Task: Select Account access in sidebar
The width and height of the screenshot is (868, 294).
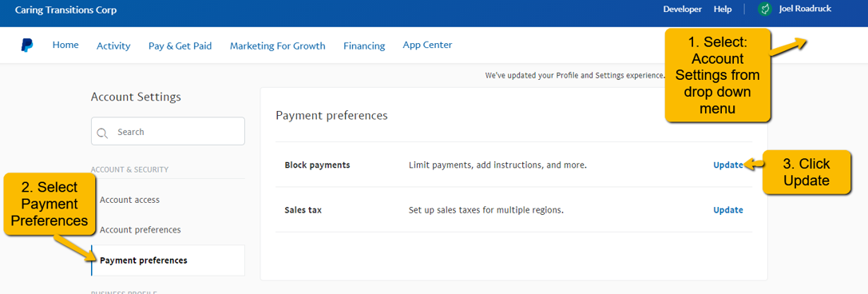Action: pyautogui.click(x=129, y=199)
